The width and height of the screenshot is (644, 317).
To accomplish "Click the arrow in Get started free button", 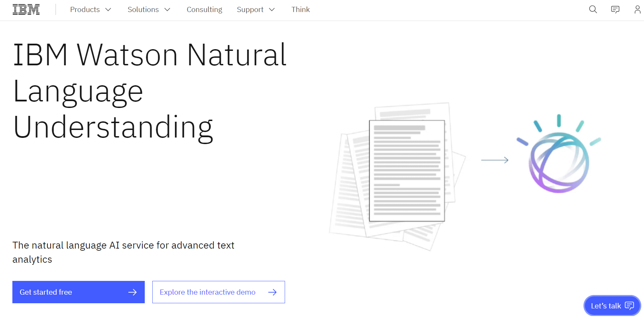I will (132, 292).
